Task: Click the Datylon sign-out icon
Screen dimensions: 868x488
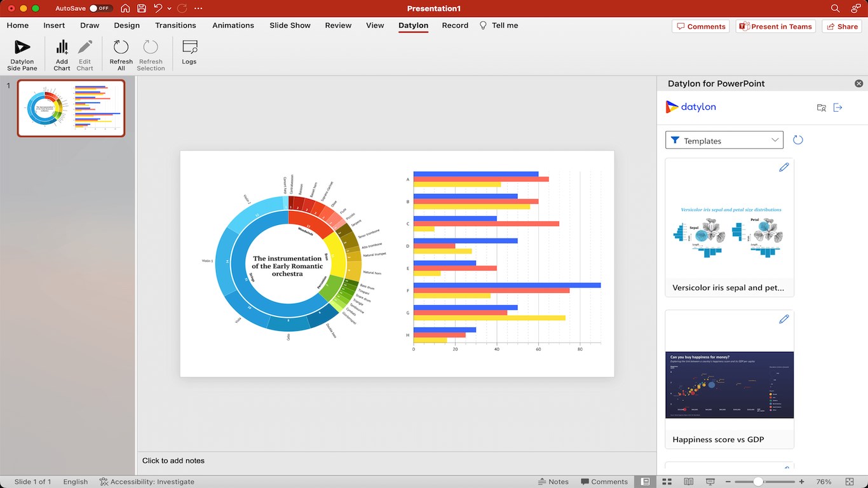Action: 837,107
